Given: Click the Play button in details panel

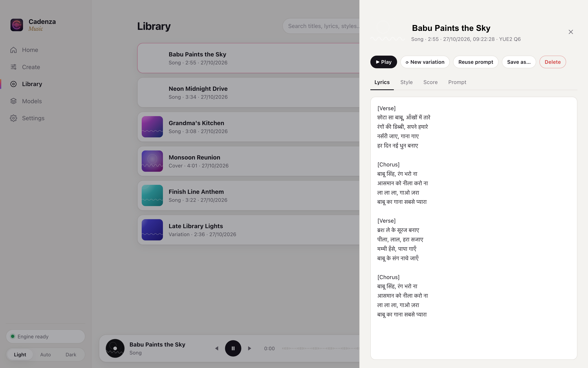Looking at the screenshot, I should [x=384, y=62].
